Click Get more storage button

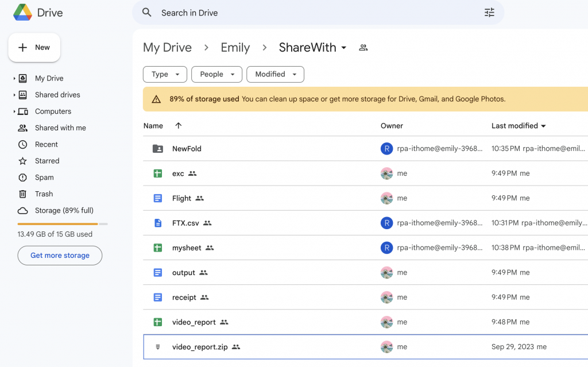(x=60, y=256)
